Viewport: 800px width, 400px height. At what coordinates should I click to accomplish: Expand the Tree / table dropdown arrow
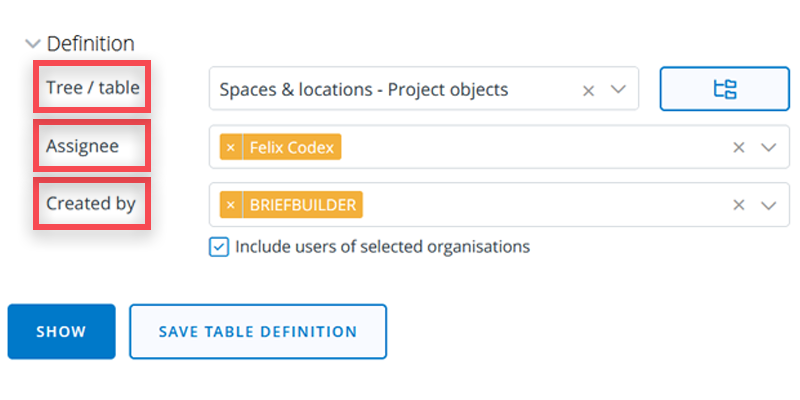(618, 90)
